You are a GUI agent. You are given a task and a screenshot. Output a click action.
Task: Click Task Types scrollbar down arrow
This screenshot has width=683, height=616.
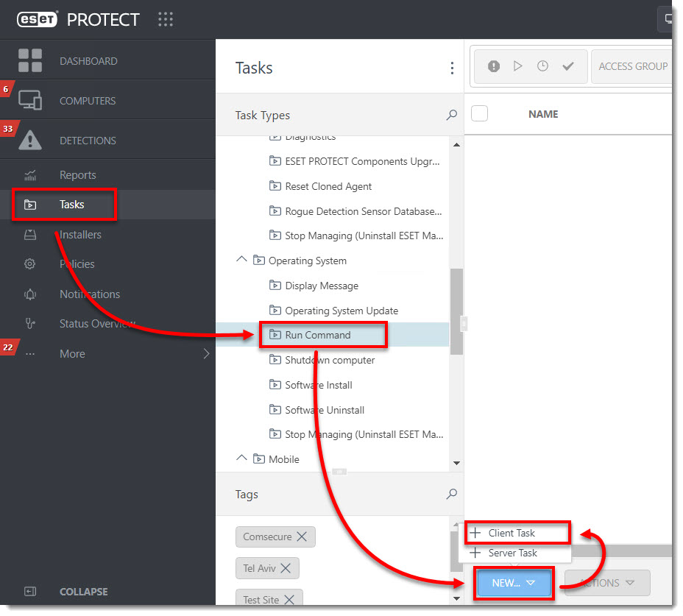point(456,463)
